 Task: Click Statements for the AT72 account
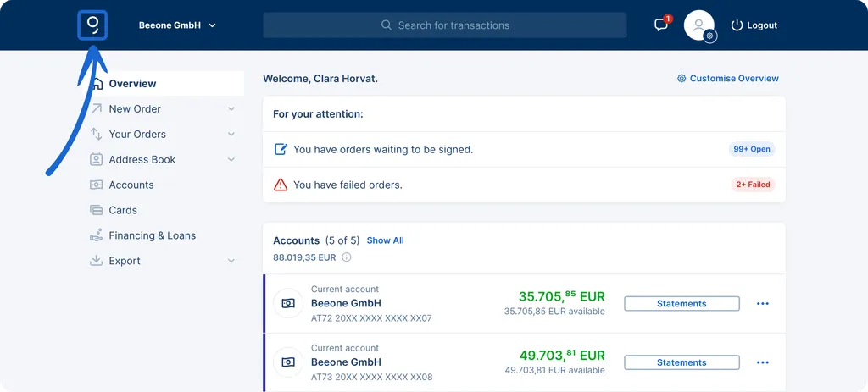tap(682, 304)
